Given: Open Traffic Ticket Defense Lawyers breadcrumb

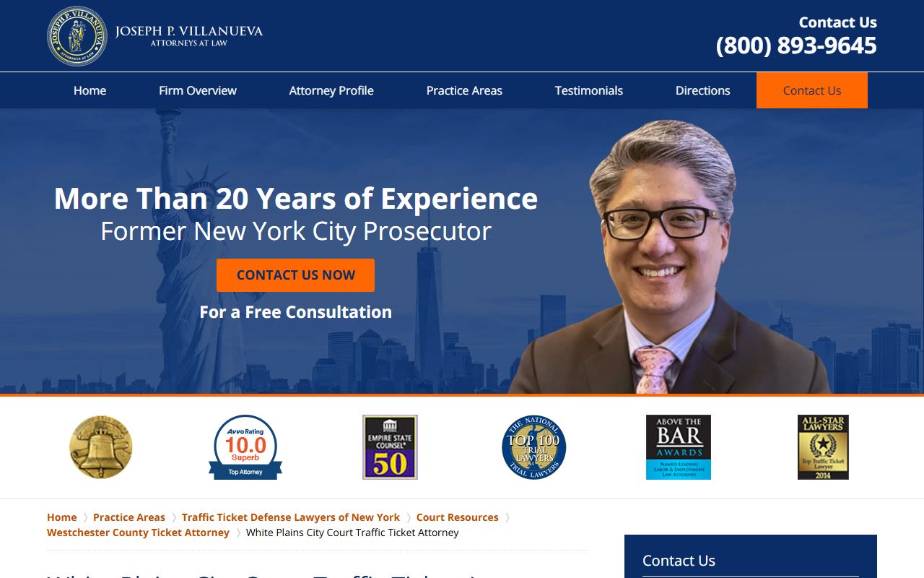Looking at the screenshot, I should [291, 517].
